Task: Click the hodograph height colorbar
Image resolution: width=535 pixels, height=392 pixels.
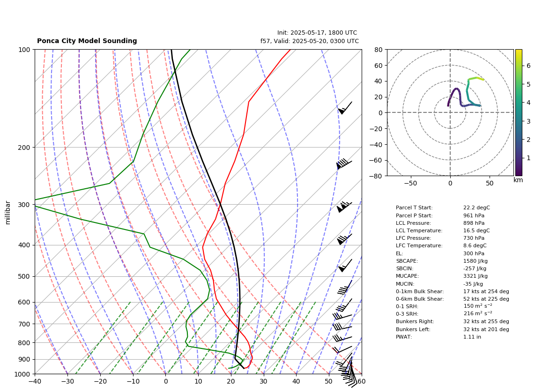Action: 519,112
